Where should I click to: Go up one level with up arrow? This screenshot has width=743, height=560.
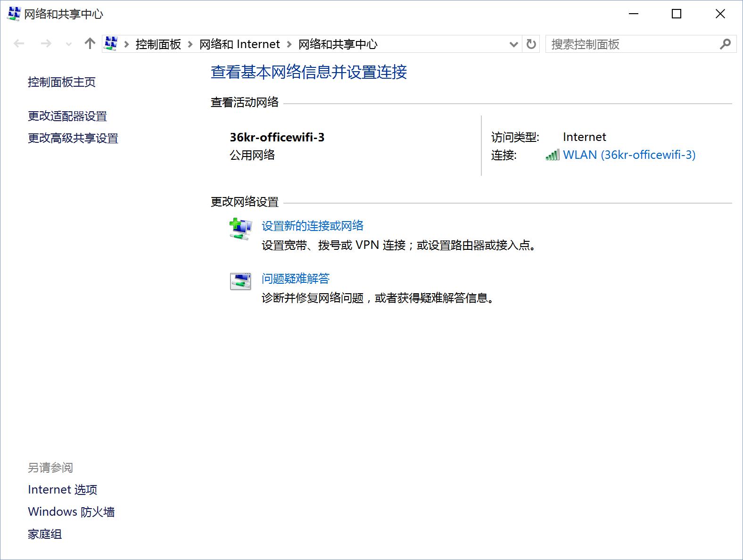pyautogui.click(x=90, y=44)
